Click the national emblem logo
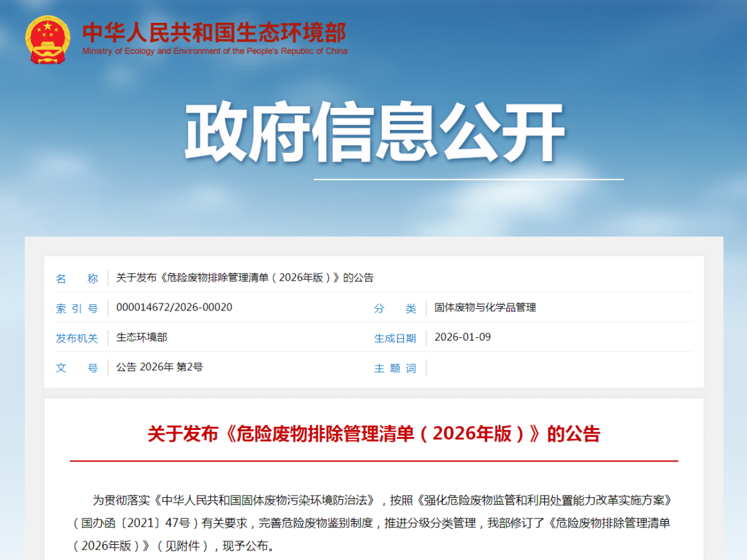 click(x=48, y=39)
